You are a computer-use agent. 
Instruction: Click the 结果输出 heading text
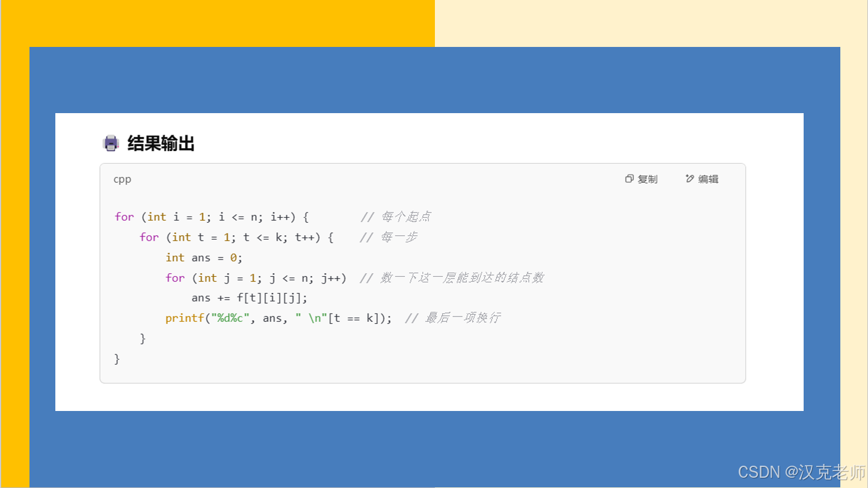(161, 143)
